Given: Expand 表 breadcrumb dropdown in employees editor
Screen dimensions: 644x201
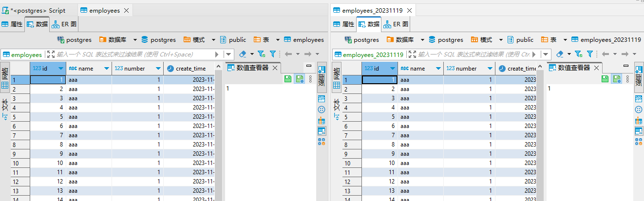Looking at the screenshot, I should pyautogui.click(x=278, y=40).
